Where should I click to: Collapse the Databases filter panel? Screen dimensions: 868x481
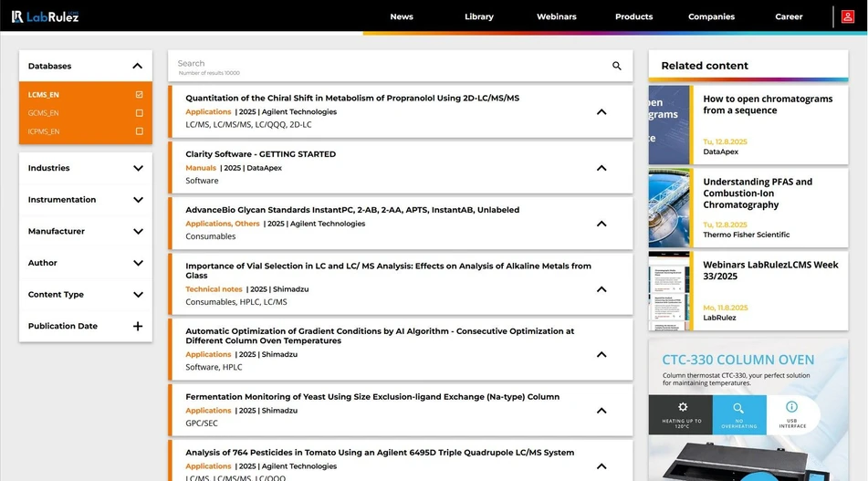pos(137,66)
